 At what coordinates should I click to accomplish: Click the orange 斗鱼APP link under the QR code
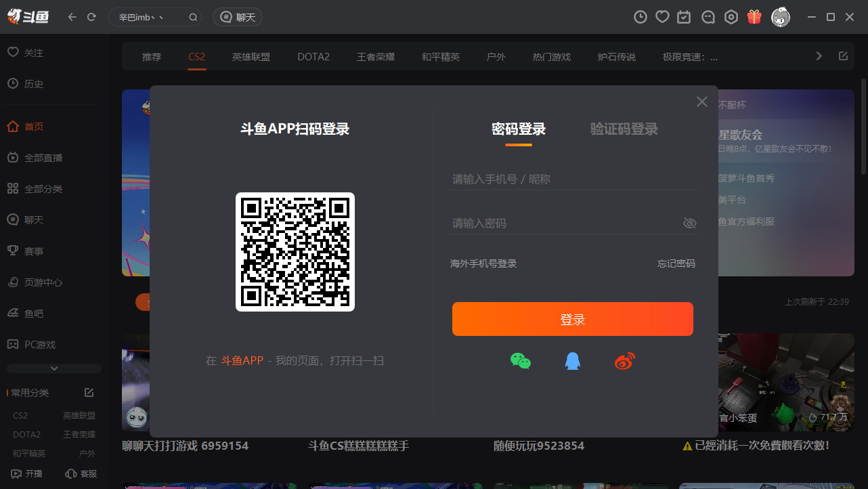click(242, 360)
